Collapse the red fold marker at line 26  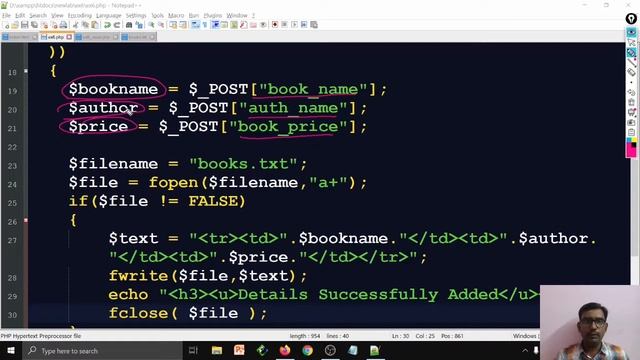coord(26,220)
